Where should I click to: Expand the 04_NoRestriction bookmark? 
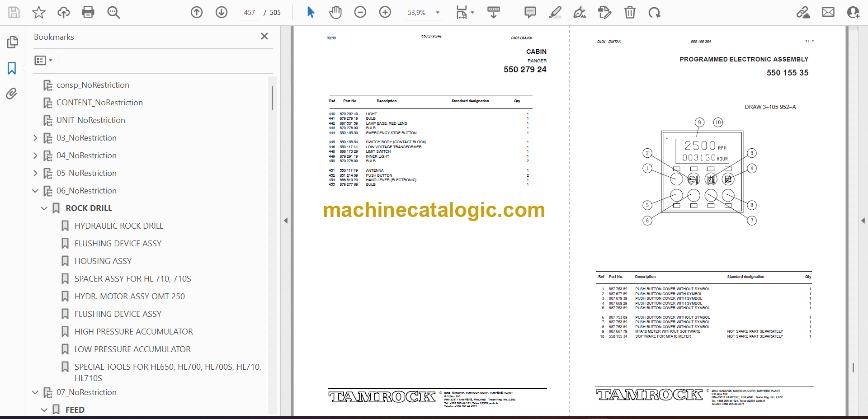pos(35,155)
